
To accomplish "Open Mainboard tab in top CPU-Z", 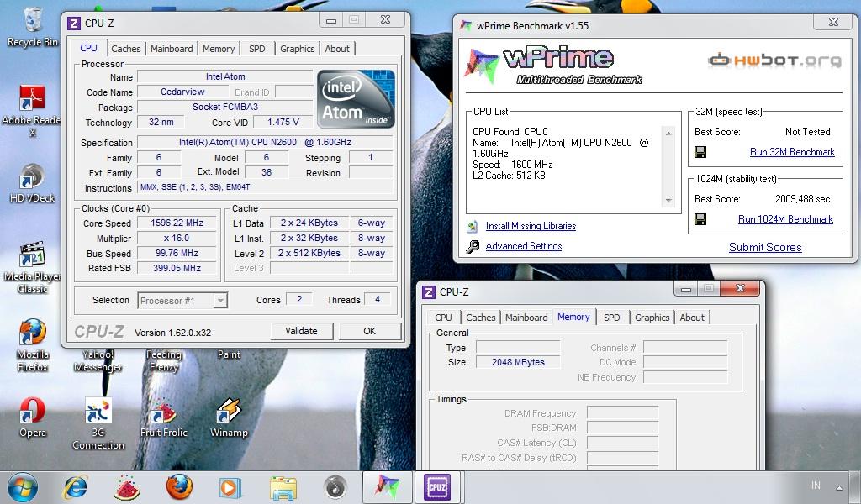I will pos(172,49).
